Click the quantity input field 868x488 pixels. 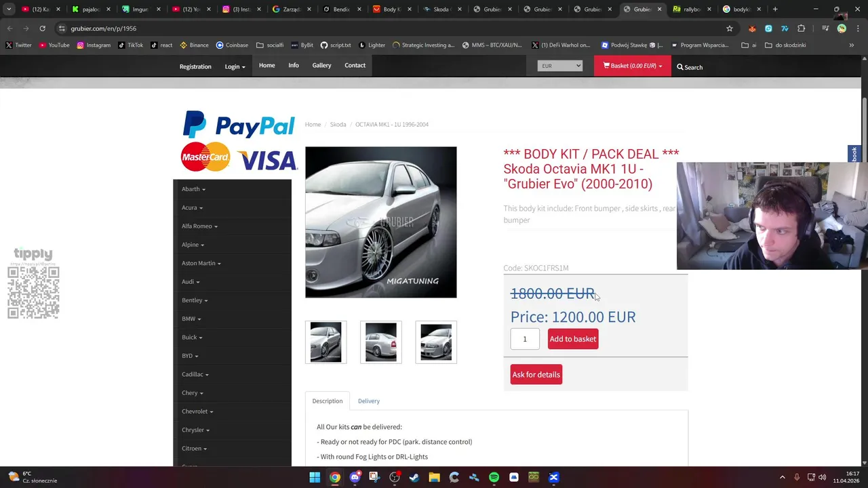pyautogui.click(x=525, y=339)
